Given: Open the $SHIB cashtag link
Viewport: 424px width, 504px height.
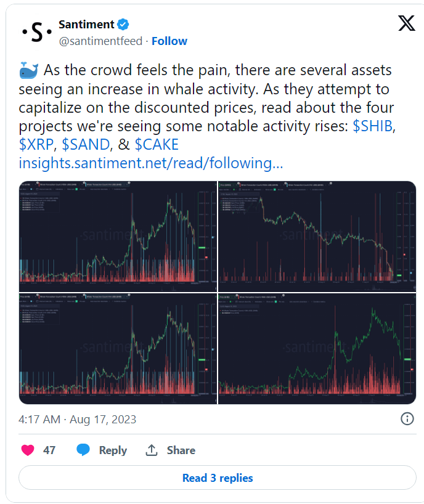Looking at the screenshot, I should click(x=373, y=126).
